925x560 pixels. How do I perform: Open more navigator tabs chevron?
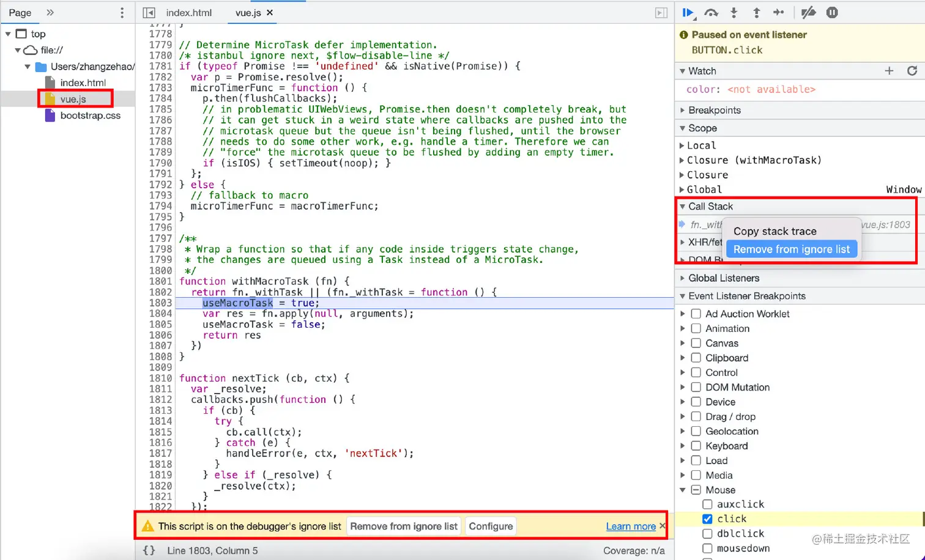coord(50,12)
